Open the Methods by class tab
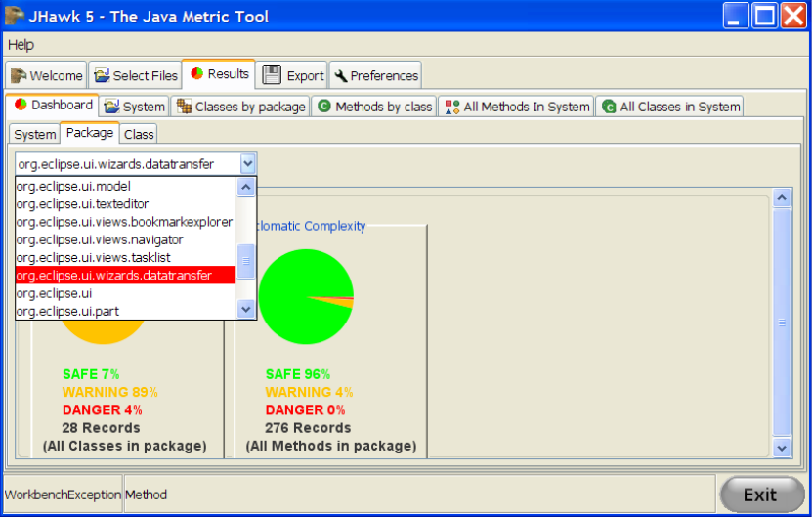Screen dimensions: 812x517 pos(375,107)
